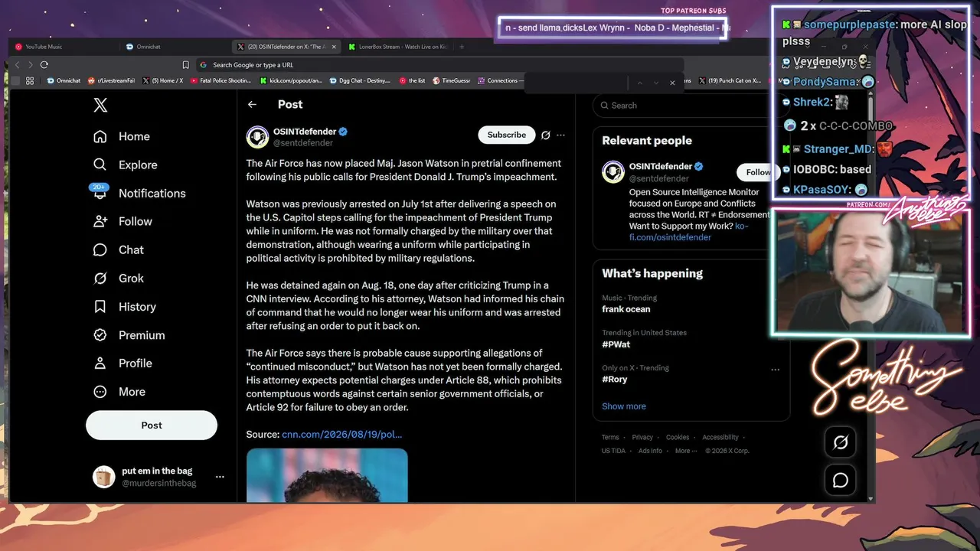Switch to the Omnichat tab
The height and width of the screenshot is (551, 980).
175,47
